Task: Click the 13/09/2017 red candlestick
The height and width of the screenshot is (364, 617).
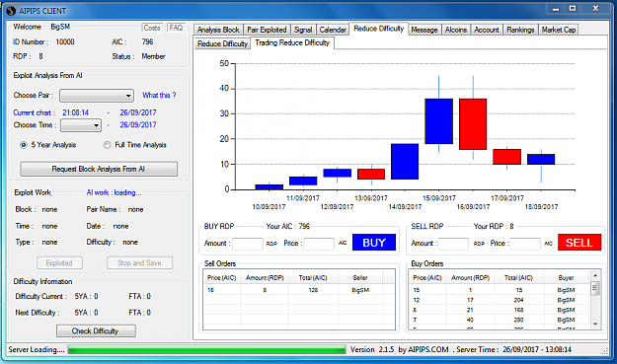Action: tap(370, 175)
